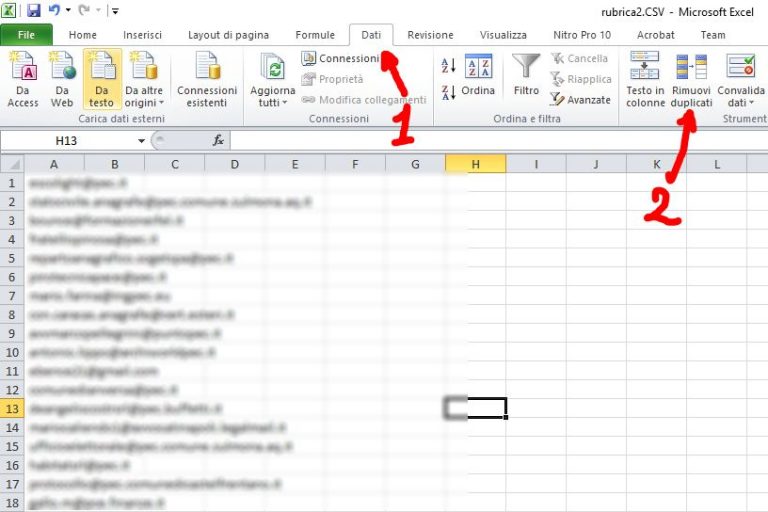Click the Select All corner button

click(12, 164)
